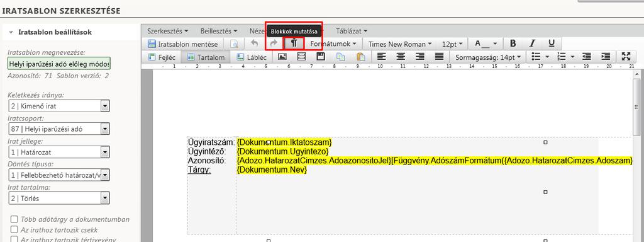Switch to the Fejléc section
The image size is (644, 242).
[x=162, y=57]
